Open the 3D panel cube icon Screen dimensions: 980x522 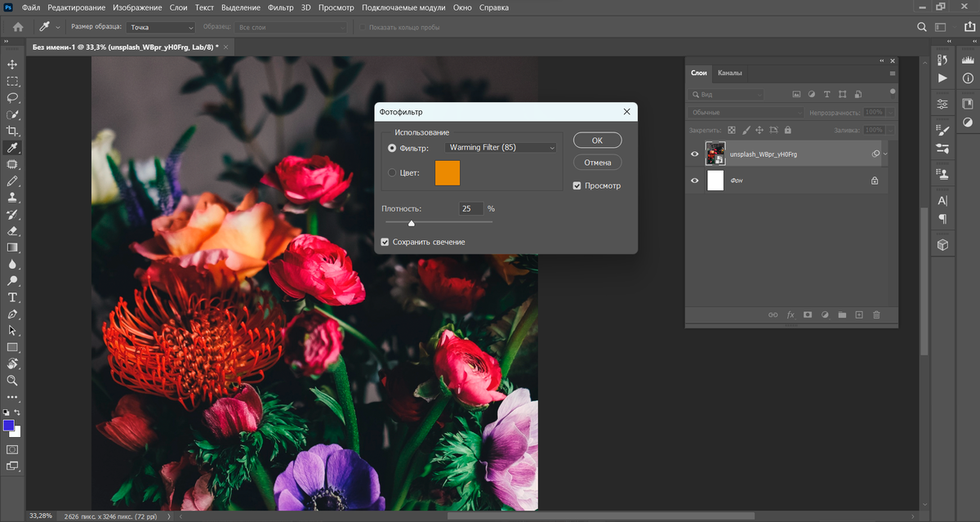tap(942, 244)
